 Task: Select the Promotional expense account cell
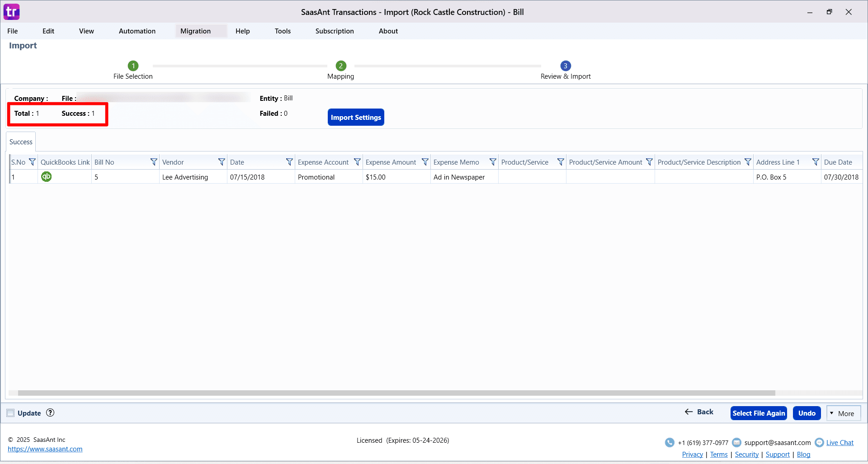point(329,177)
